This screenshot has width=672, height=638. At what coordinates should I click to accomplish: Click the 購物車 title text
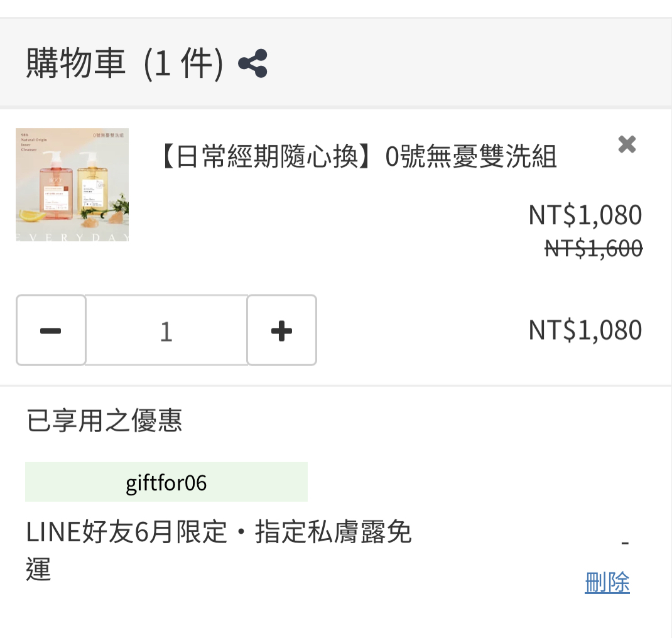76,63
